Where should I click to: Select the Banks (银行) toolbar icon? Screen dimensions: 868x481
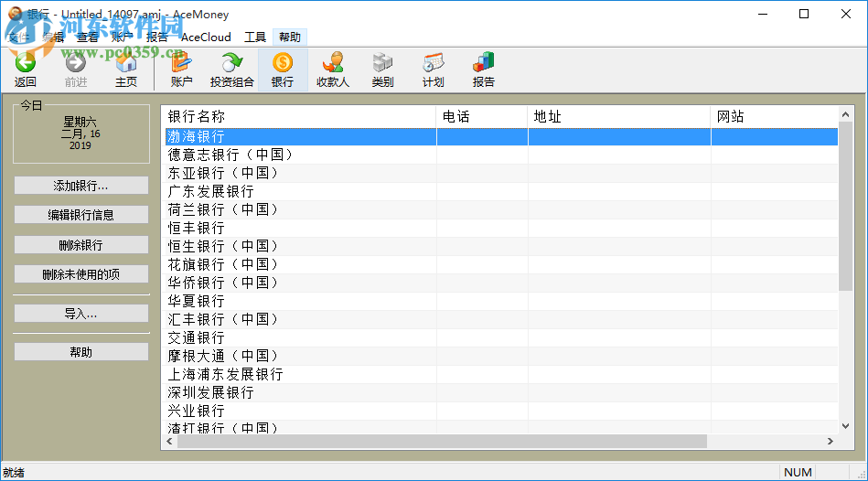tap(283, 69)
